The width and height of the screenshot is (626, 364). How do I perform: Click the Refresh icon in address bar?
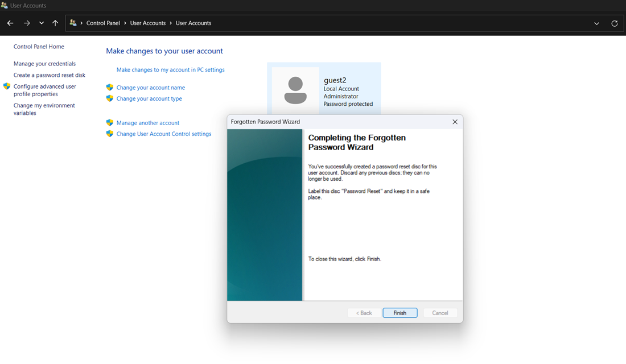click(x=614, y=23)
